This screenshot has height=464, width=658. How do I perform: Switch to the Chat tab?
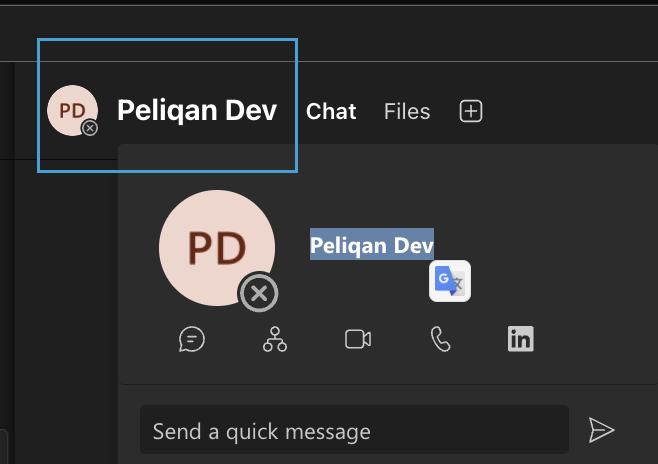(331, 112)
